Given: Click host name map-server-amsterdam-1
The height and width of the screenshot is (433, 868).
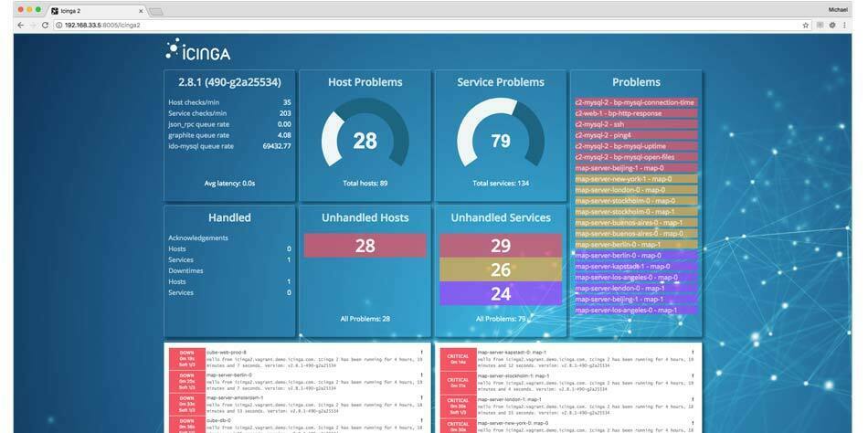Looking at the screenshot, I should (235, 397).
